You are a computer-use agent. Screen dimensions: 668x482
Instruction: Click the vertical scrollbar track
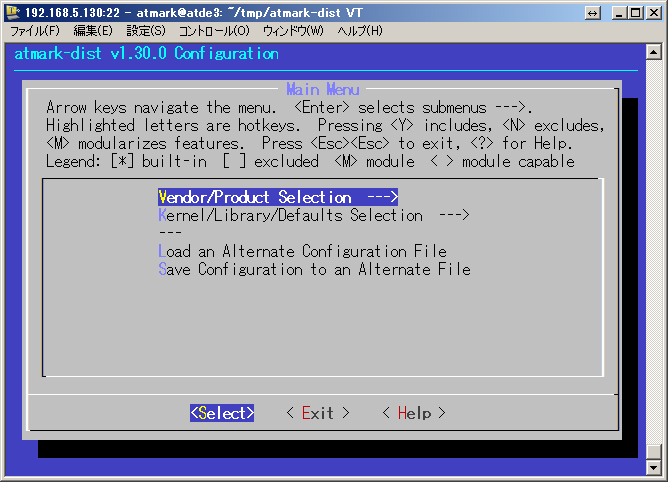point(654,251)
